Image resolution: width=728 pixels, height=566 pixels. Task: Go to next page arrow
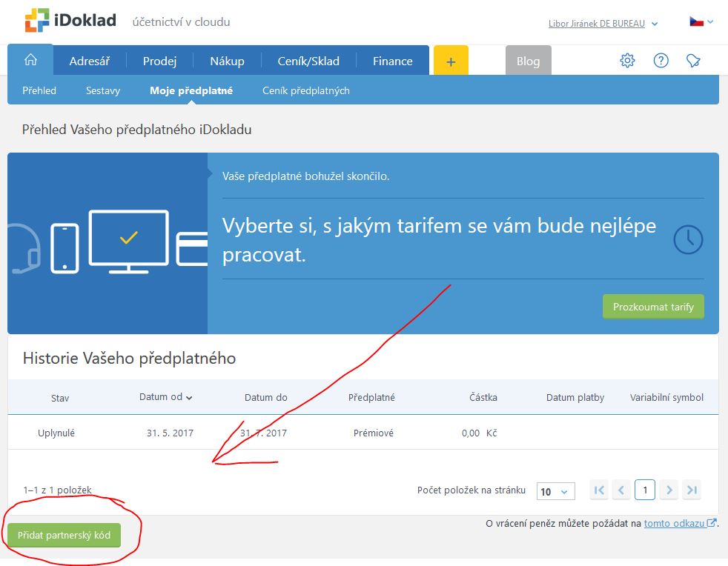(x=669, y=490)
